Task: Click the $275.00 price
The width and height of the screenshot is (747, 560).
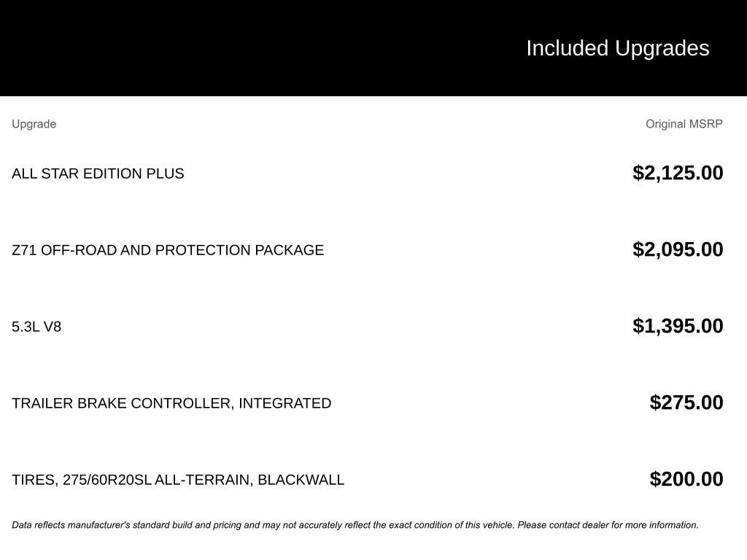Action: [x=686, y=402]
